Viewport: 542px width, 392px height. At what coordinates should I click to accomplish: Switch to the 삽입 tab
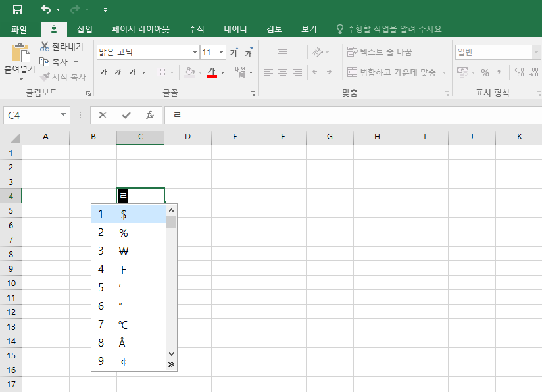coord(85,29)
